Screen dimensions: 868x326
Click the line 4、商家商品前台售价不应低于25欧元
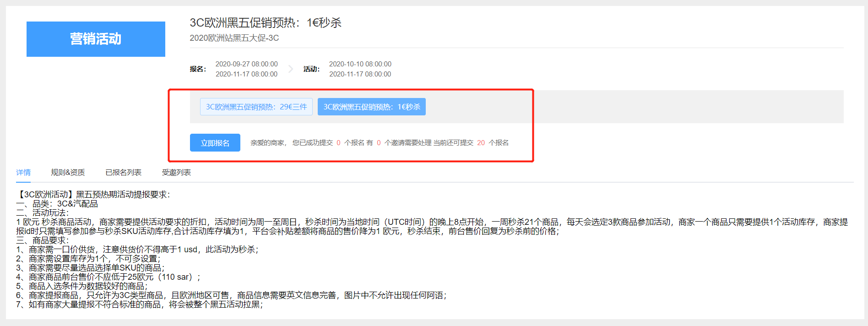click(x=108, y=277)
